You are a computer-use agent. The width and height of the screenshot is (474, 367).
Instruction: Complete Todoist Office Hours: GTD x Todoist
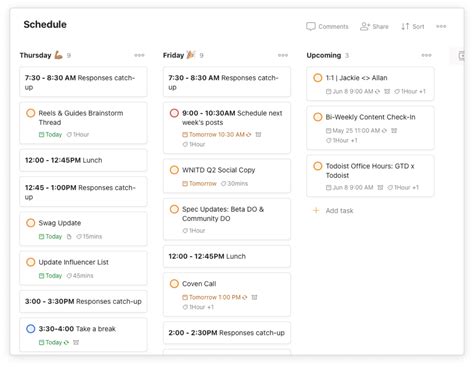318,166
